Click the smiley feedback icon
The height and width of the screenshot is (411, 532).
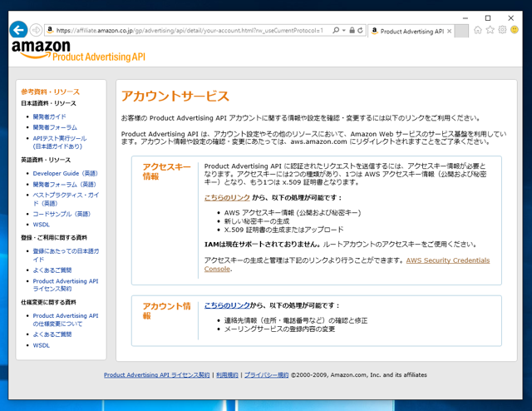pos(515,30)
